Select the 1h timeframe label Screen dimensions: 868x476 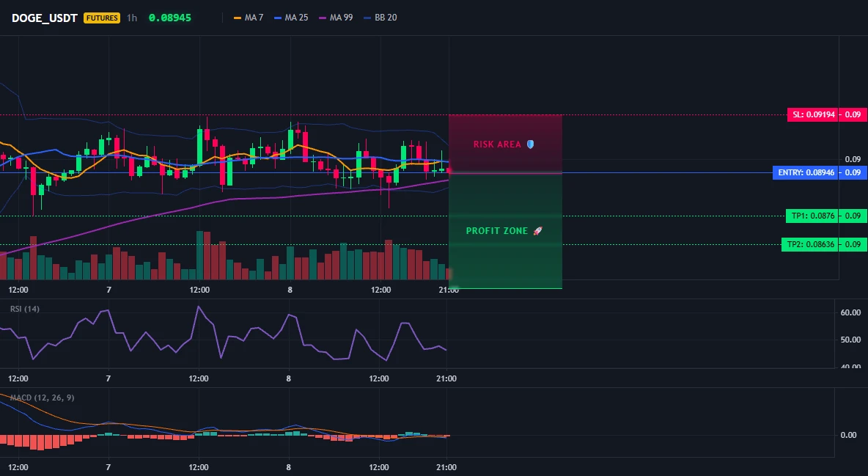coord(132,18)
